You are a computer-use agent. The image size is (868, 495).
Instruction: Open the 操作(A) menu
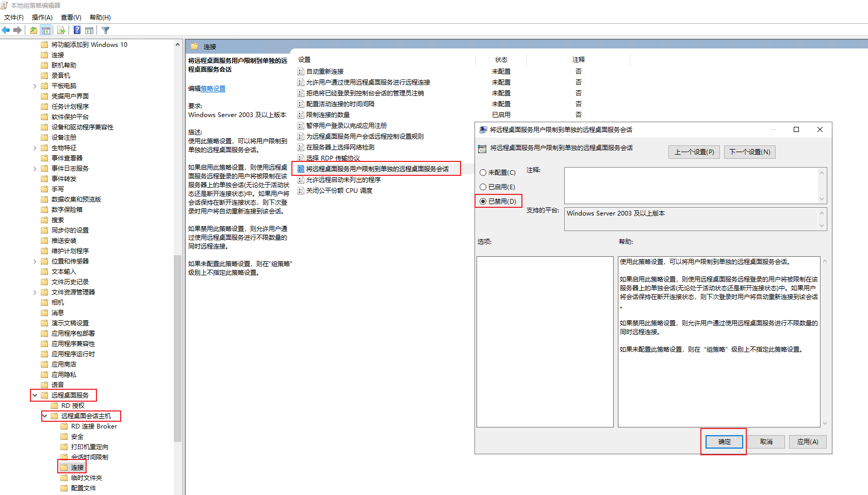point(42,18)
